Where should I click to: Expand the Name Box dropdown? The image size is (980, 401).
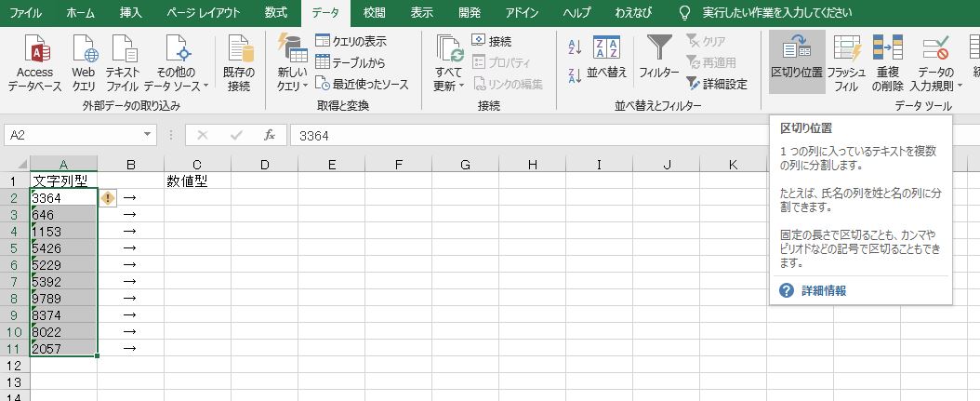pyautogui.click(x=148, y=135)
